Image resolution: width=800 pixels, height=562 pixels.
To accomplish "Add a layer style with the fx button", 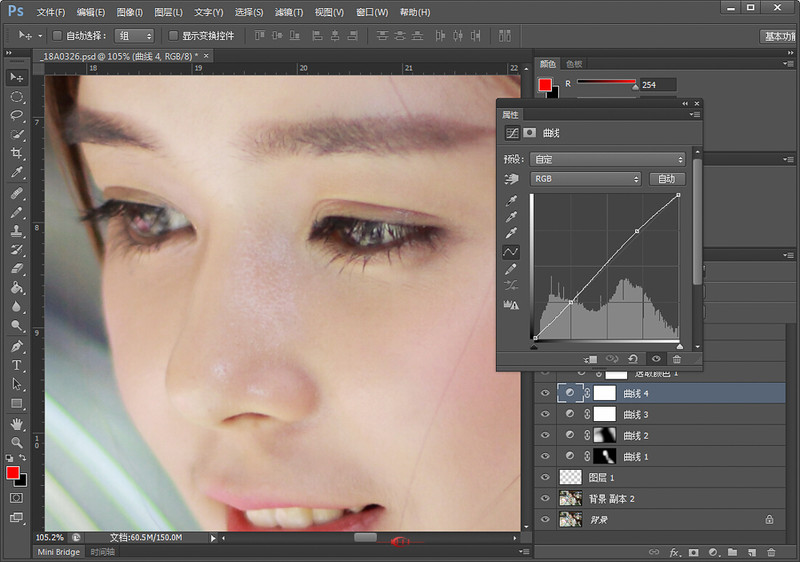I will pyautogui.click(x=674, y=552).
